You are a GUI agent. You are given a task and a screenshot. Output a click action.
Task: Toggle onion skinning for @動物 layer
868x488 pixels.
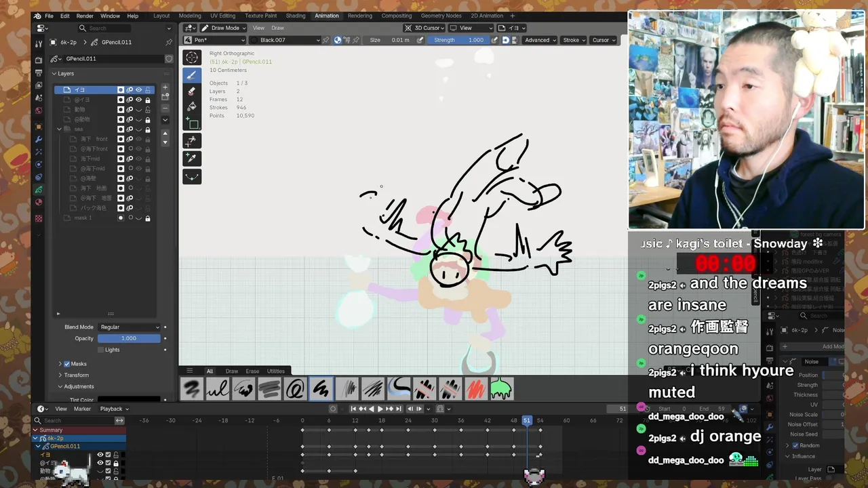pyautogui.click(x=130, y=119)
